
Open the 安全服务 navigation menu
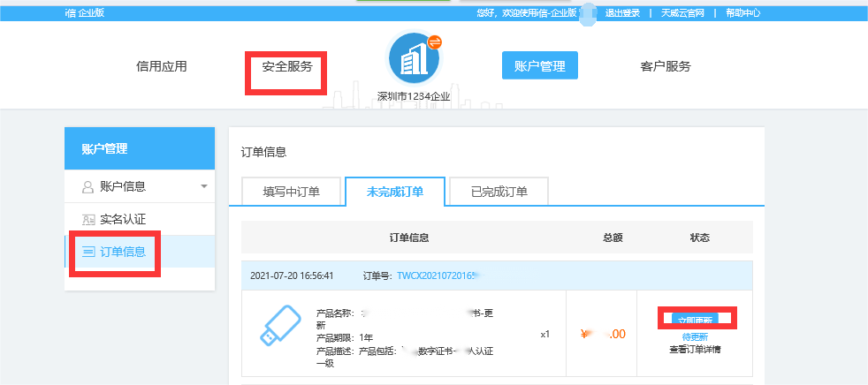pos(287,66)
